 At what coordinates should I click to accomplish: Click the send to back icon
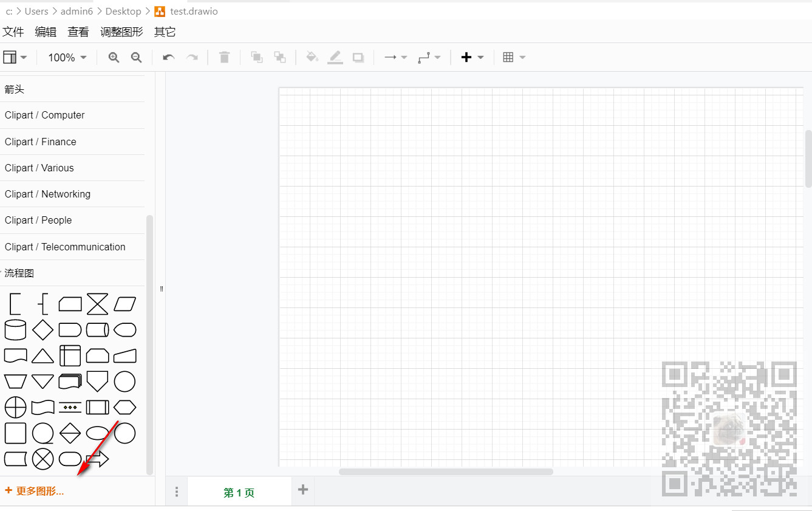pos(280,57)
